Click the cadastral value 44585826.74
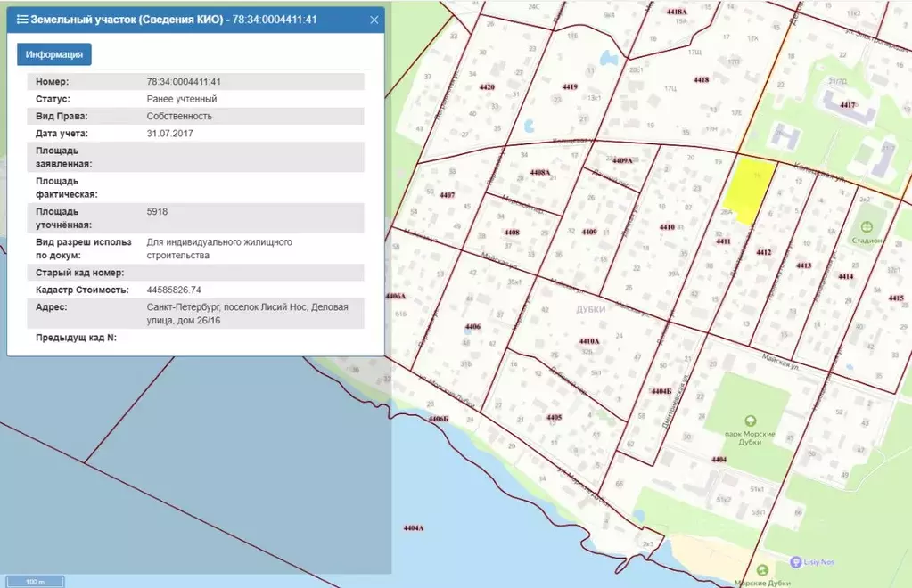 [x=174, y=290]
